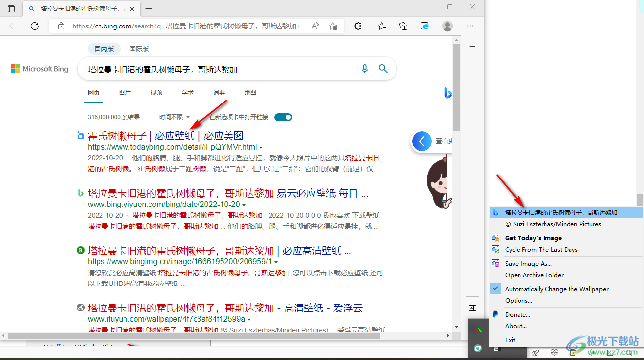Expand dropdown next to todaybing.com URL
This screenshot has height=360, width=644.
click(261, 147)
